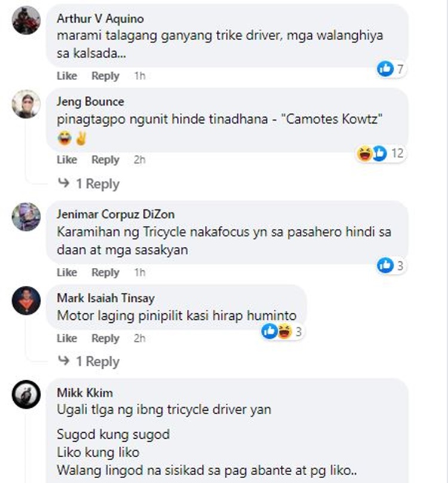Open Jeng Bounce's profile name link
The image size is (448, 483).
[90, 102]
